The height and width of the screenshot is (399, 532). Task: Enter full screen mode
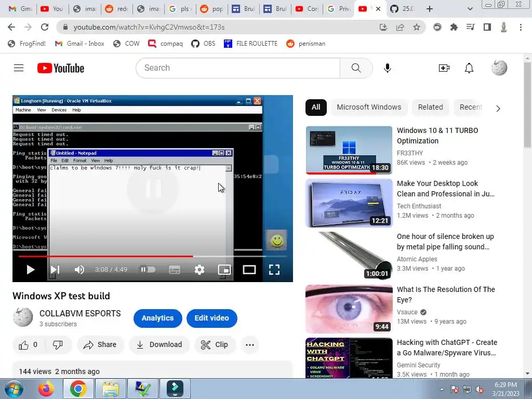[274, 270]
